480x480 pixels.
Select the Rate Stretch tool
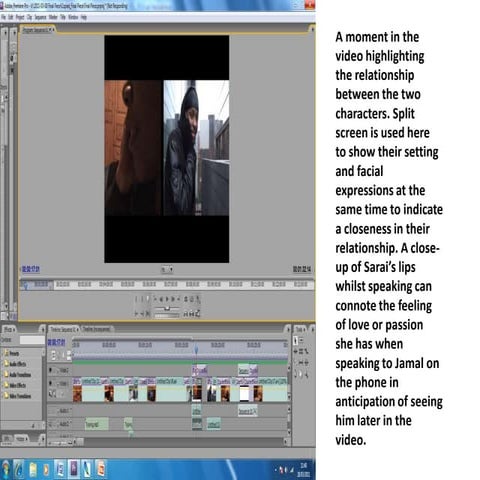pos(306,351)
